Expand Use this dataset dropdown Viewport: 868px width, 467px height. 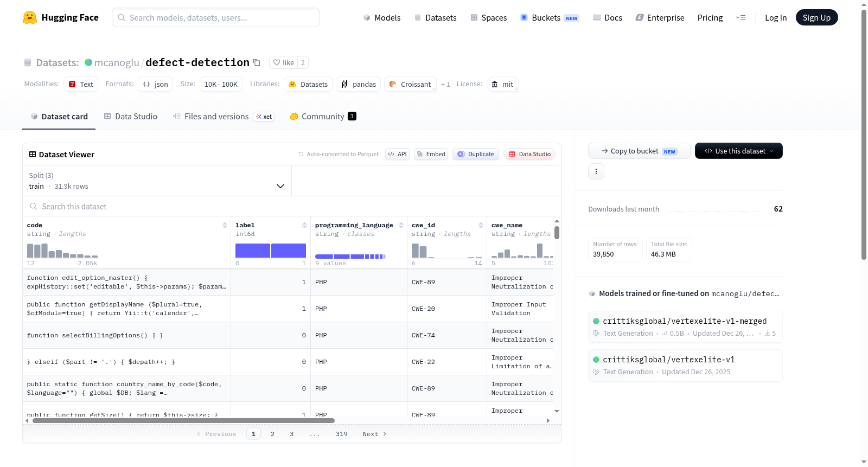(x=738, y=151)
